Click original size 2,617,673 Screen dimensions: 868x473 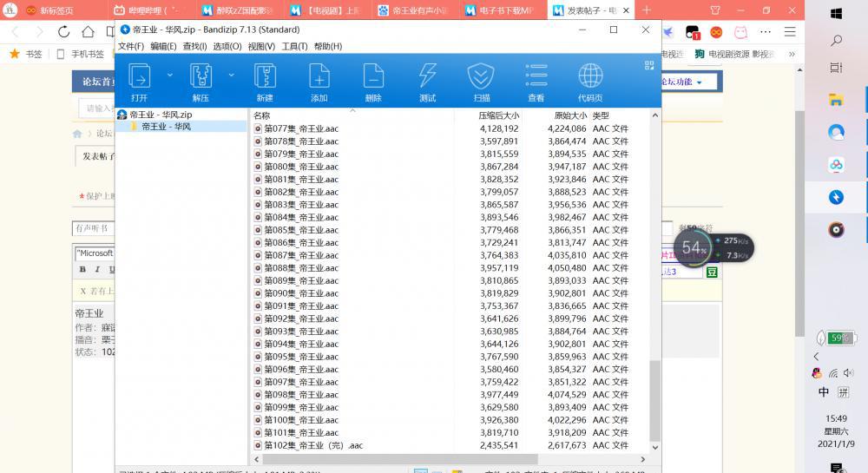click(567, 445)
